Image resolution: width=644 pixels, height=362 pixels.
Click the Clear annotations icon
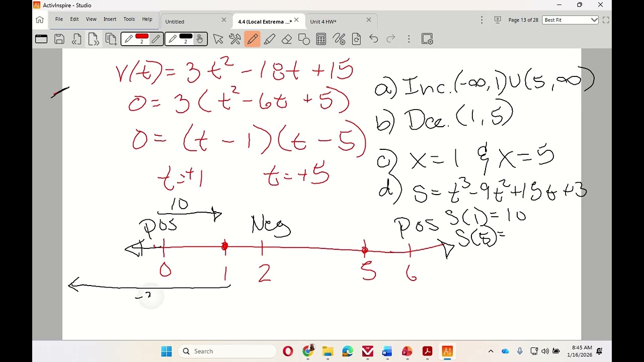pyautogui.click(x=339, y=39)
